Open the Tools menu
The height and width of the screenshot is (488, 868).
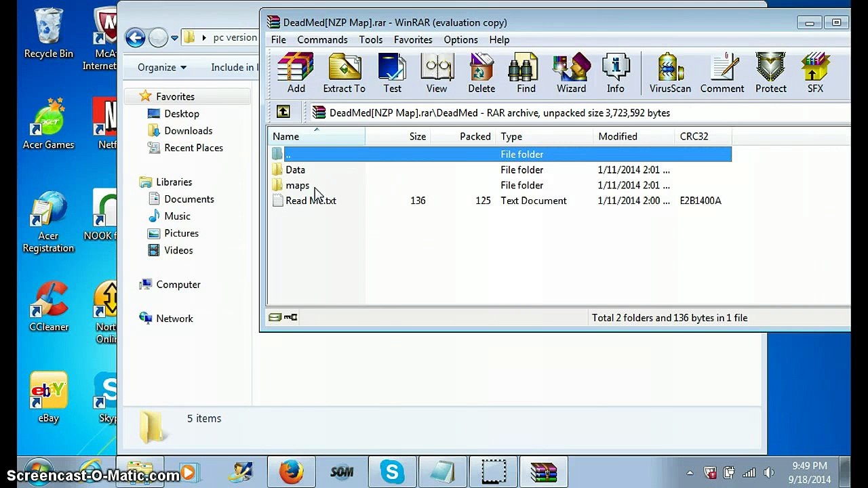(x=371, y=40)
